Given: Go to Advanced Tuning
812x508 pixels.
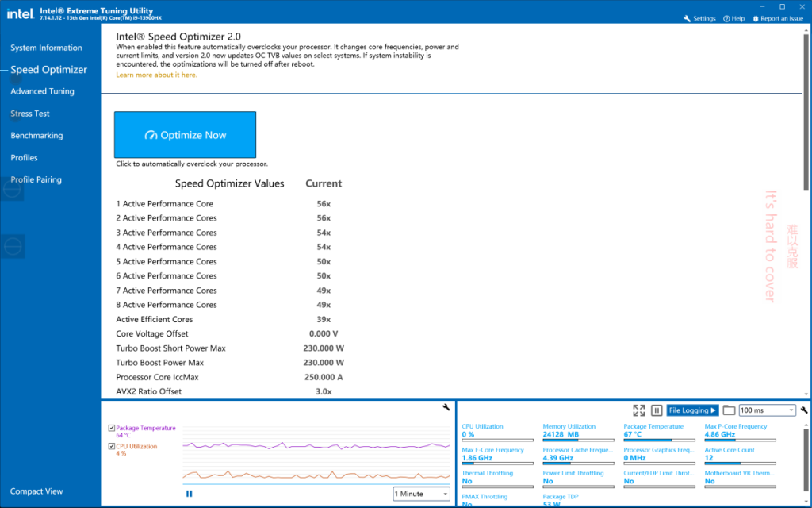Looking at the screenshot, I should click(x=43, y=91).
